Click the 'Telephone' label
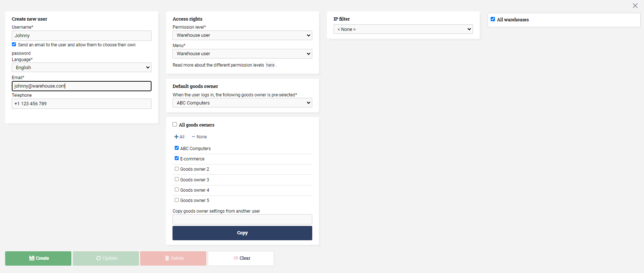The width and height of the screenshot is (644, 273). pyautogui.click(x=22, y=95)
